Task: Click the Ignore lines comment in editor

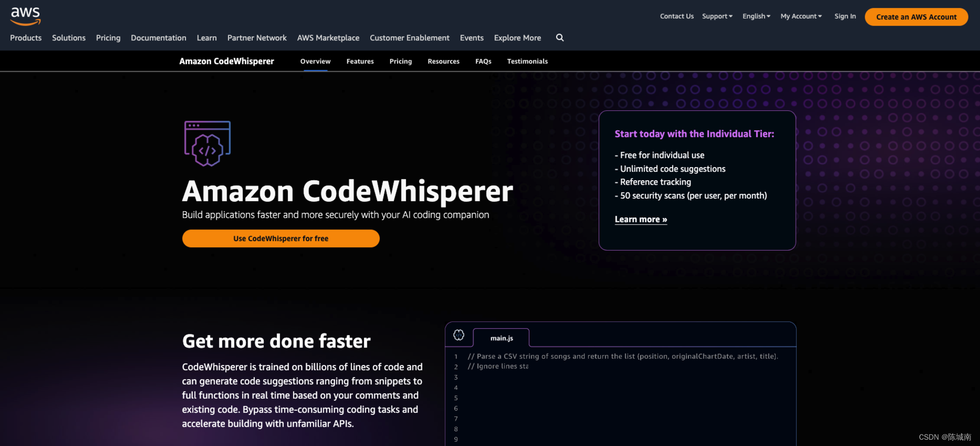Action: click(498, 366)
